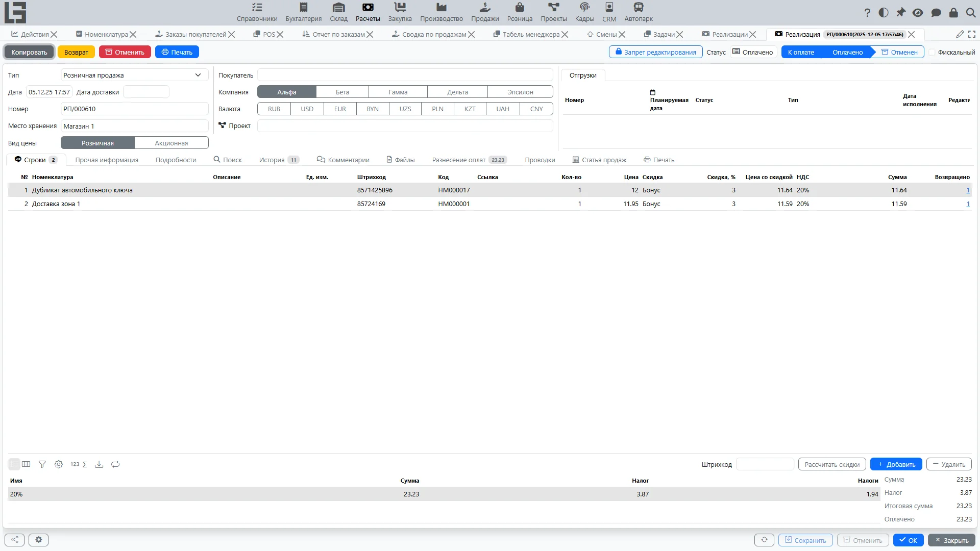This screenshot has width=980, height=551.
Task: Switch to grid table view icon
Action: (x=26, y=464)
